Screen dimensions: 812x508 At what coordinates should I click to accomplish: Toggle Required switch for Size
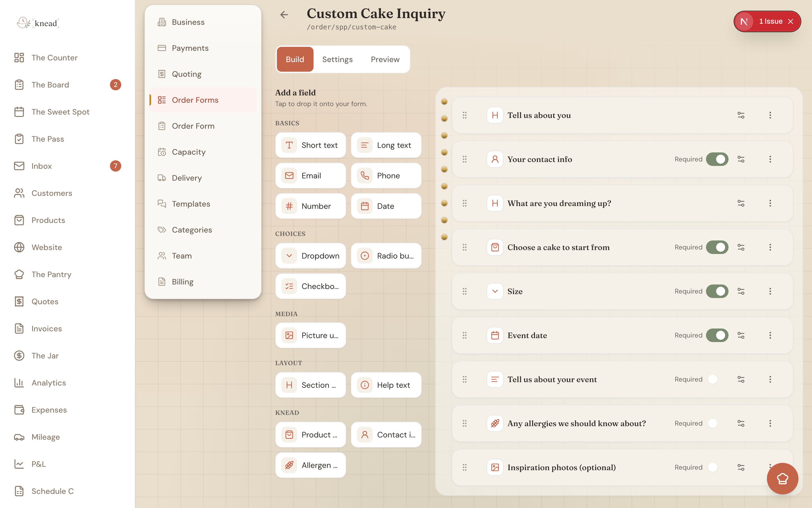(x=717, y=291)
